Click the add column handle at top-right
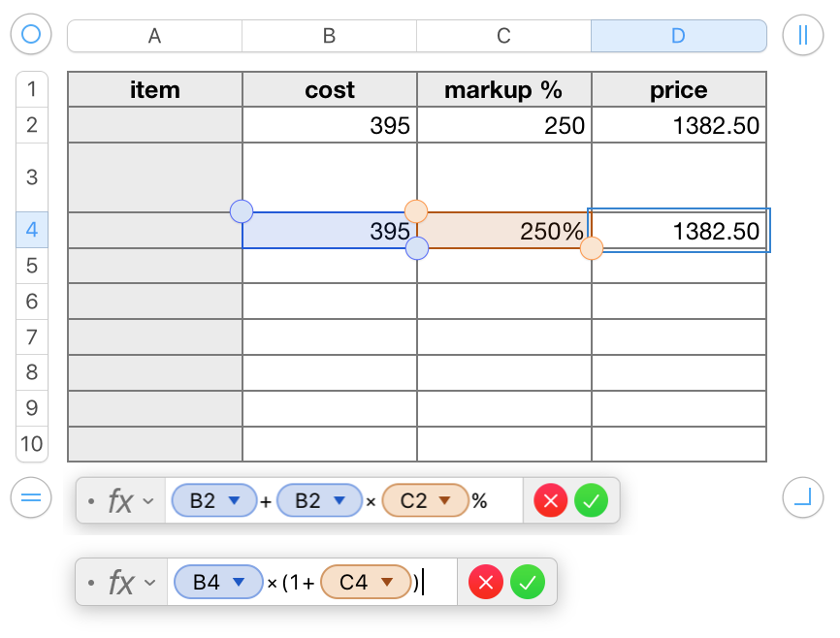Image resolution: width=840 pixels, height=638 pixels. pos(802,35)
